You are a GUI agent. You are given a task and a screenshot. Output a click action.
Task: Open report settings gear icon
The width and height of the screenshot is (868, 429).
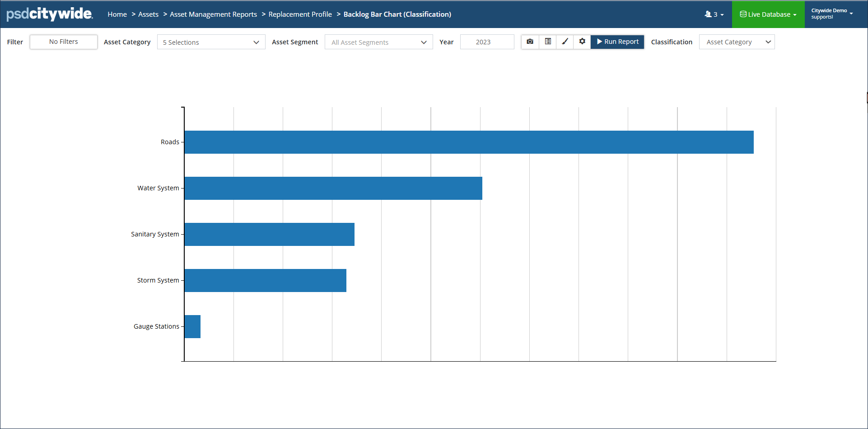pos(582,42)
